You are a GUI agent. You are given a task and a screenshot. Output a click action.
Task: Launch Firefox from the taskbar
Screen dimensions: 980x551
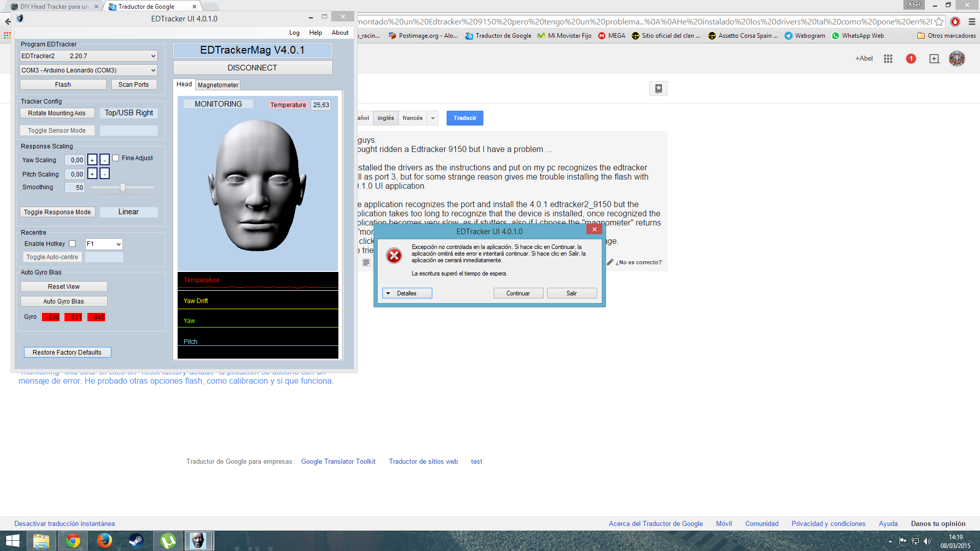pyautogui.click(x=104, y=541)
